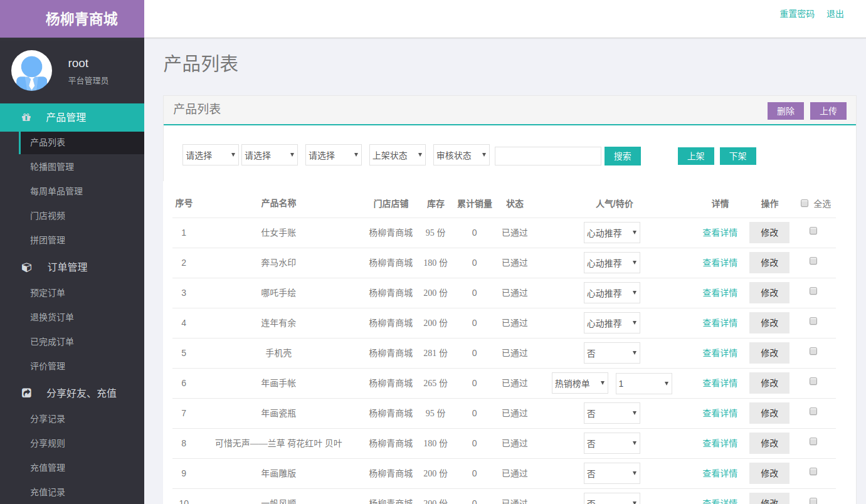Open 退换货订单 sidebar item
The width and height of the screenshot is (866, 504).
click(x=52, y=317)
